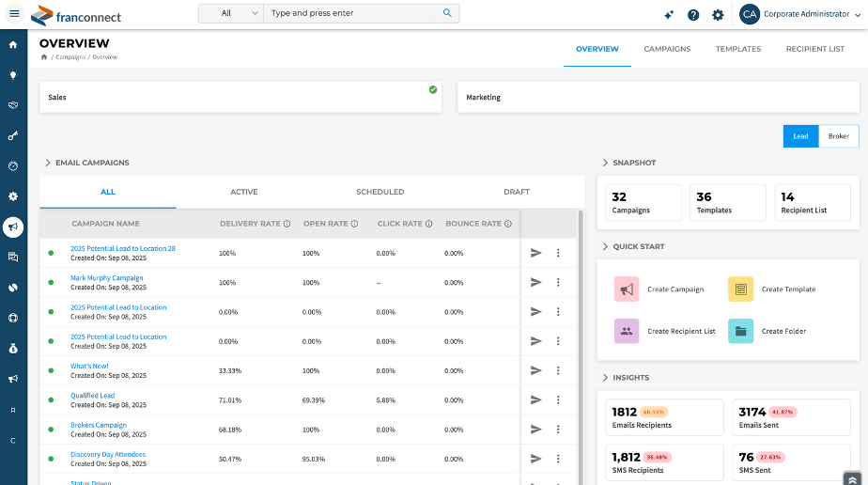Collapse the Email Campaigns section
Screen dimensions: 868x485
(48, 163)
